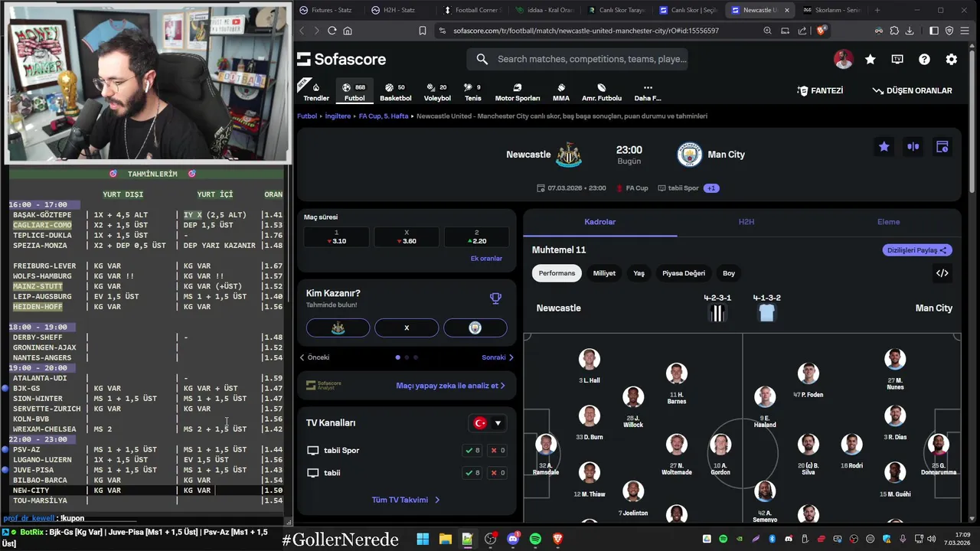This screenshot has height=551, width=980.
Task: Expand Tüm TV Takvimi
Action: click(x=406, y=500)
